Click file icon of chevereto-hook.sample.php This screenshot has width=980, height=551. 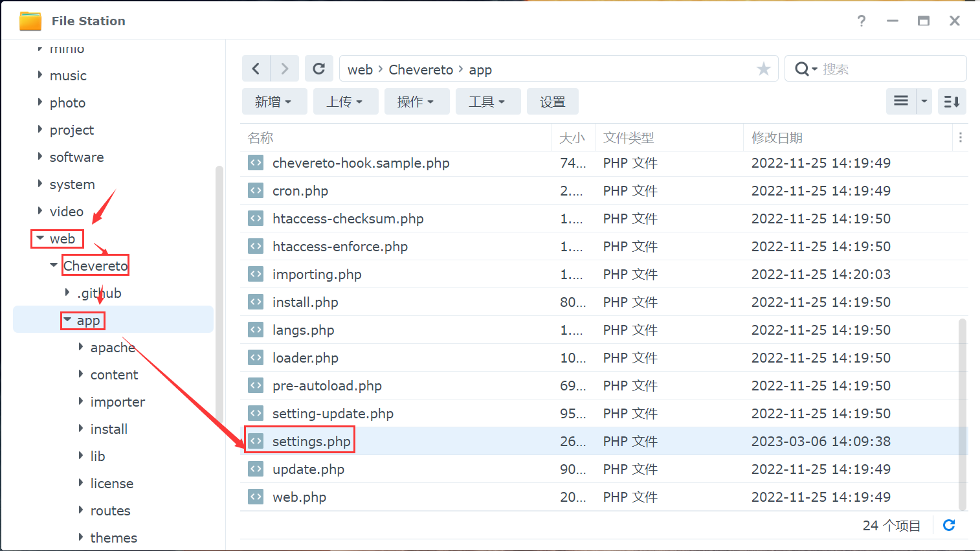tap(256, 163)
